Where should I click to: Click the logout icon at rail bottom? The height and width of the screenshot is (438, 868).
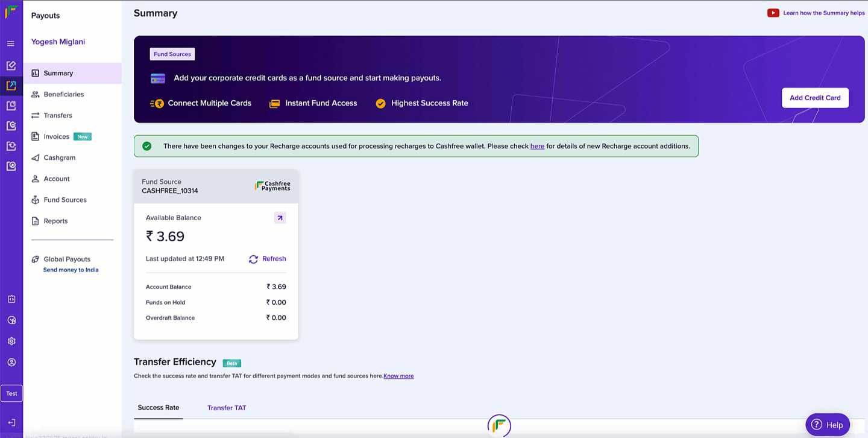[x=11, y=423]
